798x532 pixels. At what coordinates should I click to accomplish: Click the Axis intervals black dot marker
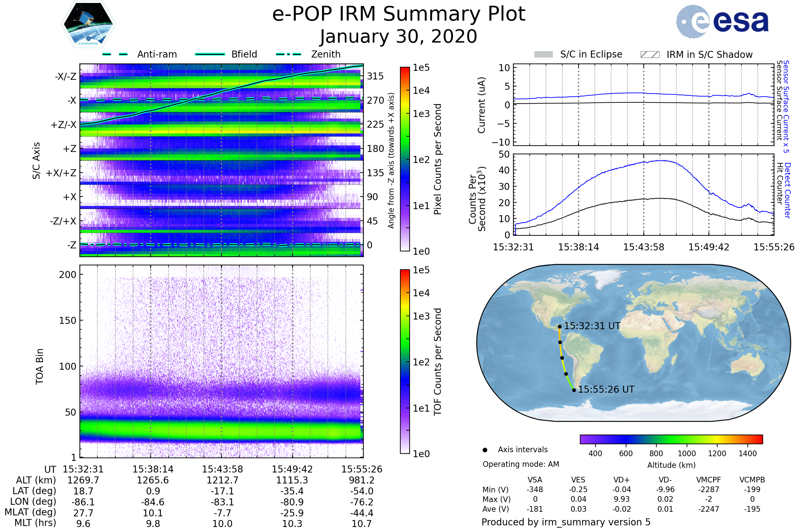click(x=485, y=450)
